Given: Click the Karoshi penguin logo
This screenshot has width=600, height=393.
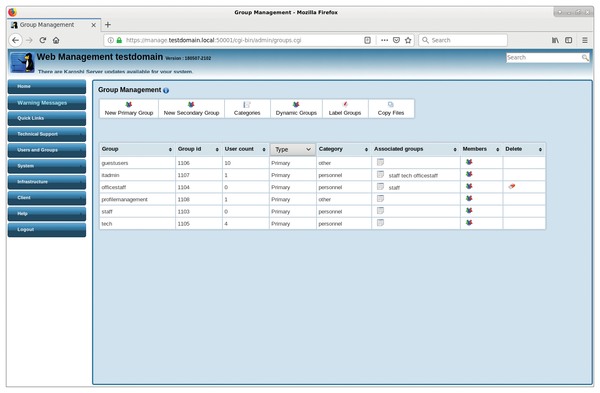Looking at the screenshot, I should [x=22, y=62].
